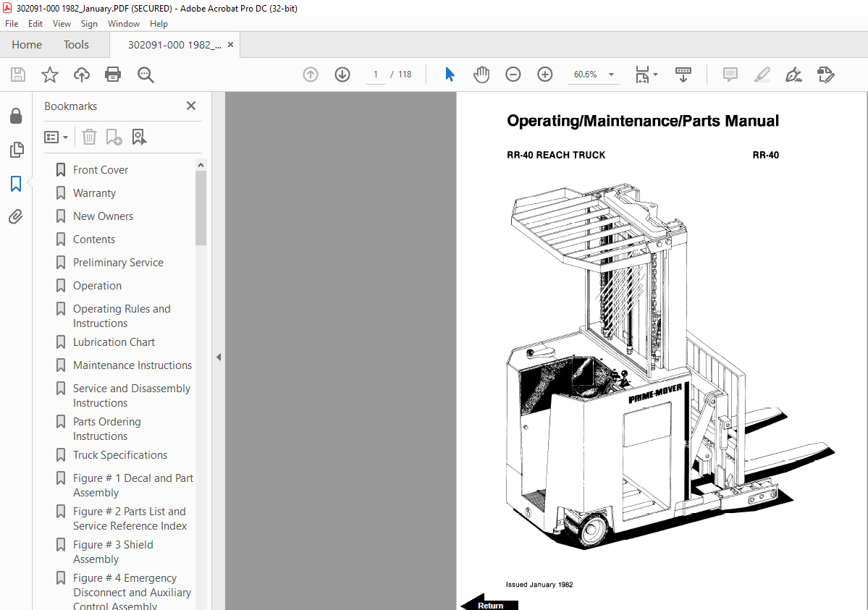The height and width of the screenshot is (610, 868).
Task: Open the View menu
Action: point(62,24)
